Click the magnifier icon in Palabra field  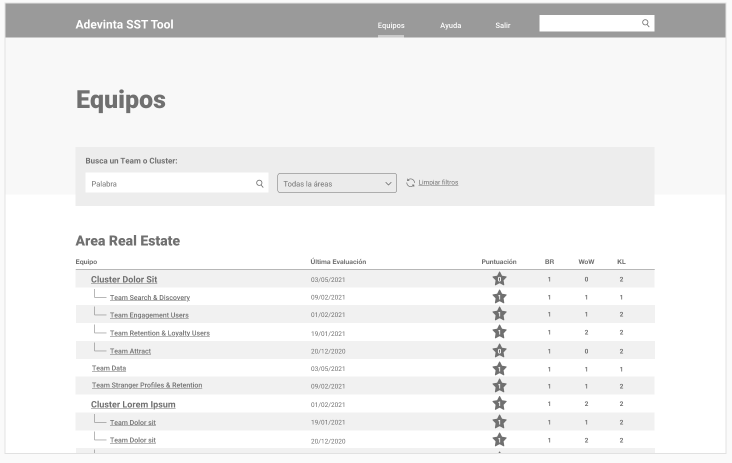[260, 184]
